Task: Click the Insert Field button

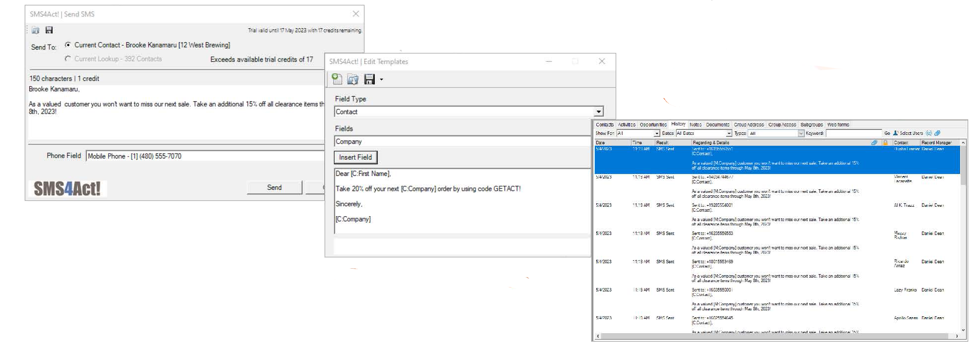Action: click(355, 157)
